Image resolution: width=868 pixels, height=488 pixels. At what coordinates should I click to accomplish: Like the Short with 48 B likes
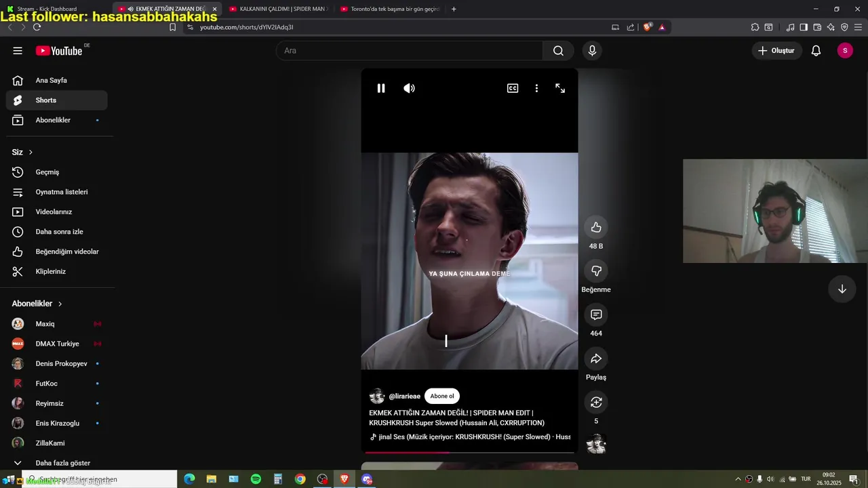(596, 227)
